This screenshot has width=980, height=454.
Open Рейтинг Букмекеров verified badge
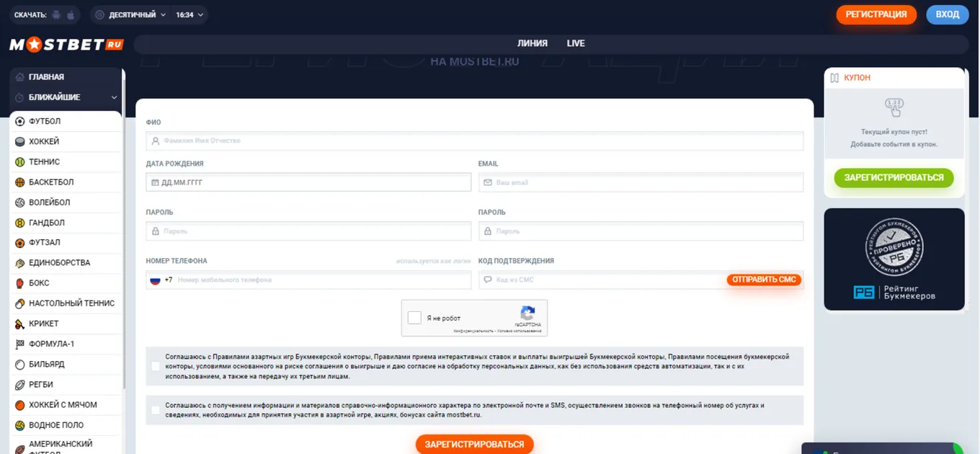click(x=894, y=259)
